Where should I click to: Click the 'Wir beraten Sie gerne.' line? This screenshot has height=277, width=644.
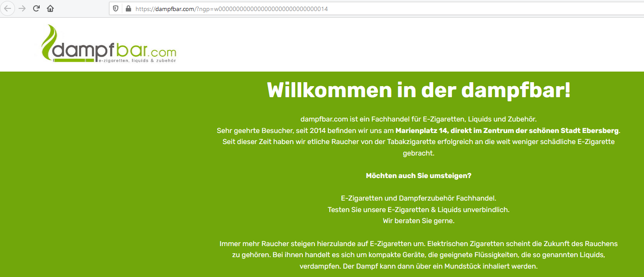418,221
